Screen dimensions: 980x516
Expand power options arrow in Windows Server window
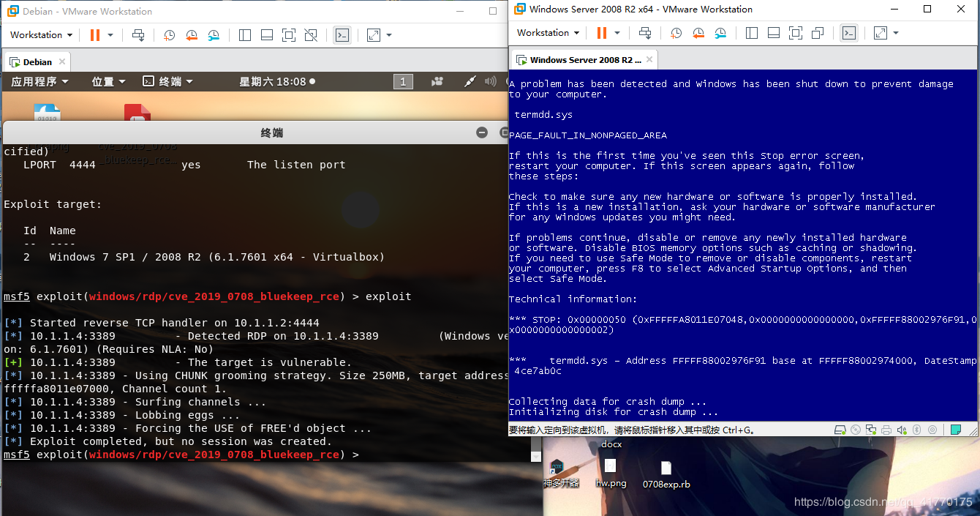pyautogui.click(x=617, y=33)
